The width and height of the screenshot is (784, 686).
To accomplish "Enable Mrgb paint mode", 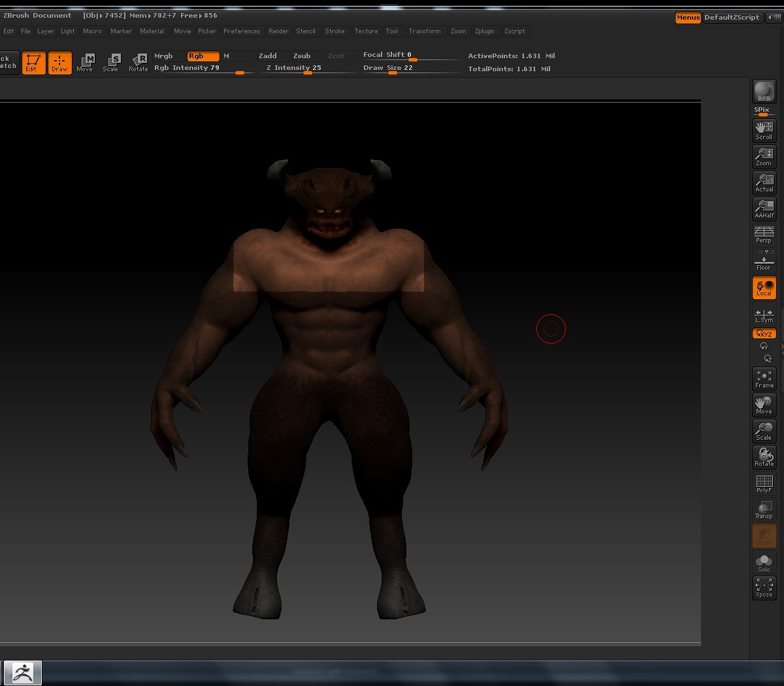I will coord(169,56).
